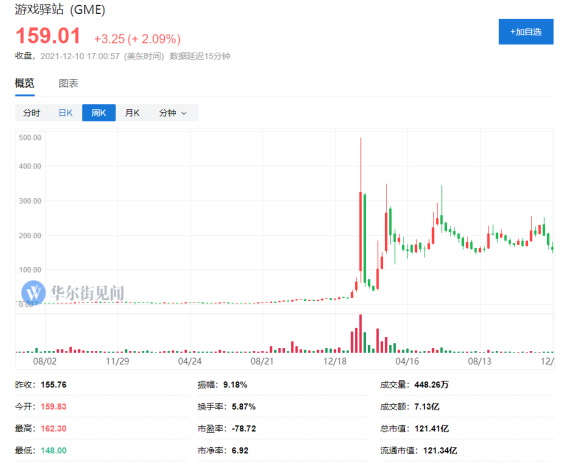Select the 分时 chart mode
Image resolution: width=567 pixels, height=465 pixels.
[x=31, y=113]
